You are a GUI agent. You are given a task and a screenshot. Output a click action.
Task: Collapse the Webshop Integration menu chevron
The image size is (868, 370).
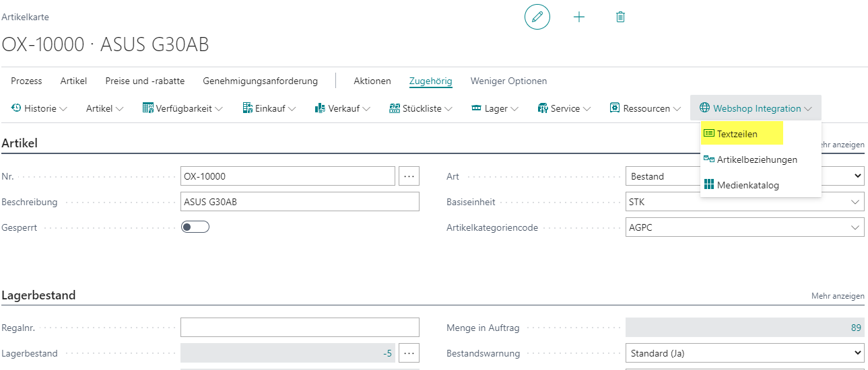click(x=808, y=108)
